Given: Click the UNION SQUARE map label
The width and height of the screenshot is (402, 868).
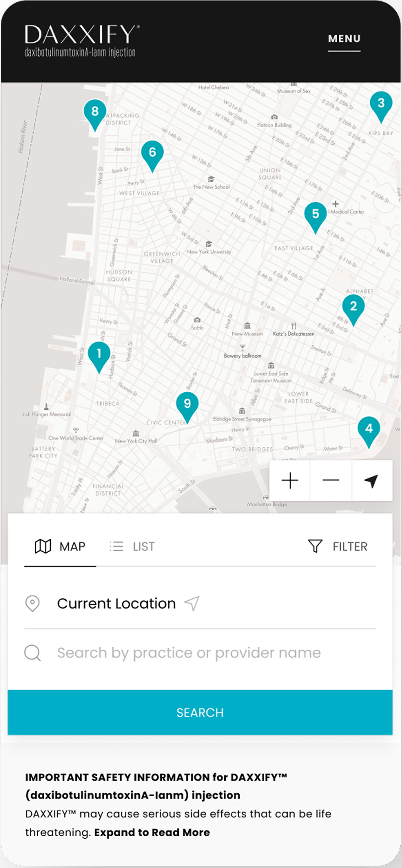Looking at the screenshot, I should click(x=270, y=174).
